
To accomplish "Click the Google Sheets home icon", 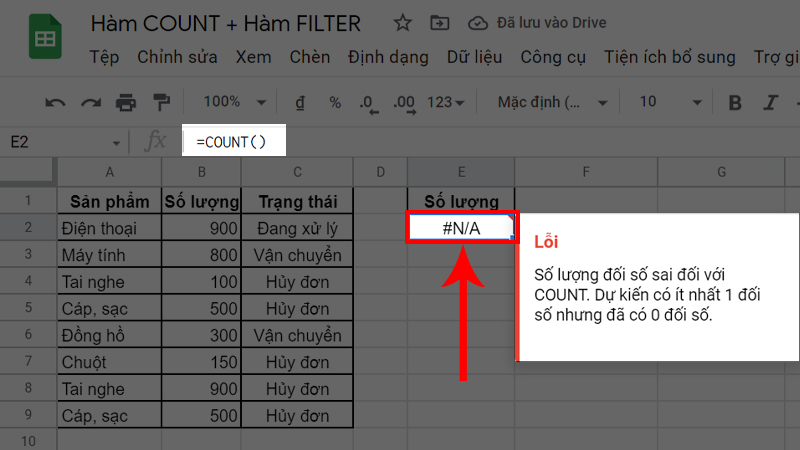I will 45,39.
